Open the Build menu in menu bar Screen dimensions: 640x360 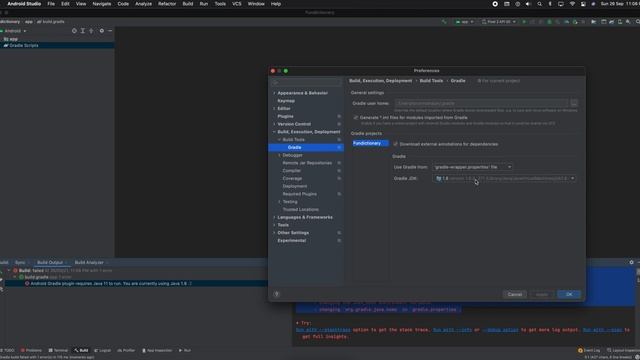pos(188,4)
